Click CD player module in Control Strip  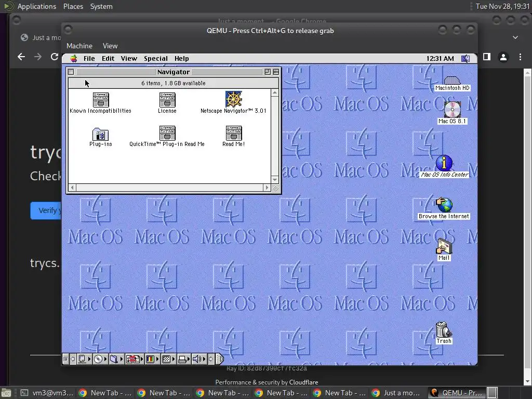click(x=98, y=359)
